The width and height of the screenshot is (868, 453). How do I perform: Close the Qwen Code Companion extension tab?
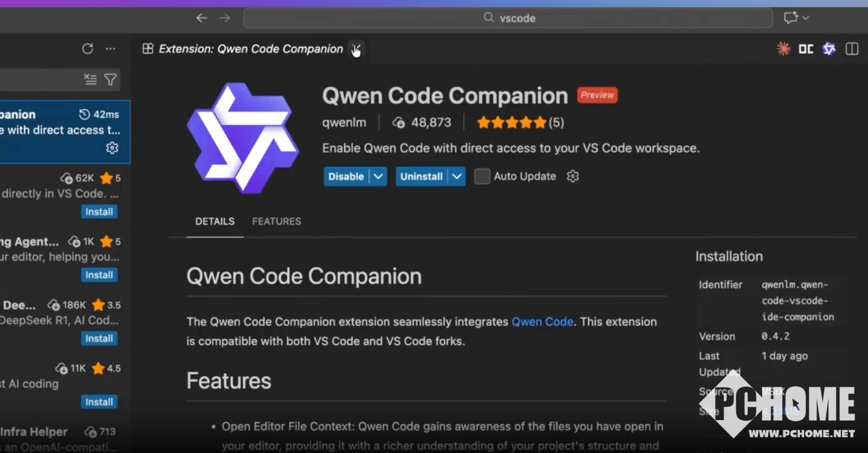[356, 49]
